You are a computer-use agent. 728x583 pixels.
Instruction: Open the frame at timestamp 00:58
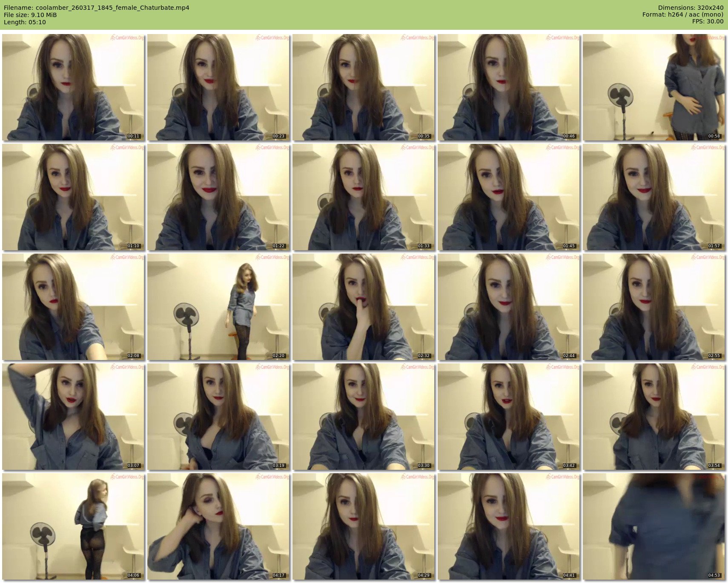point(653,87)
